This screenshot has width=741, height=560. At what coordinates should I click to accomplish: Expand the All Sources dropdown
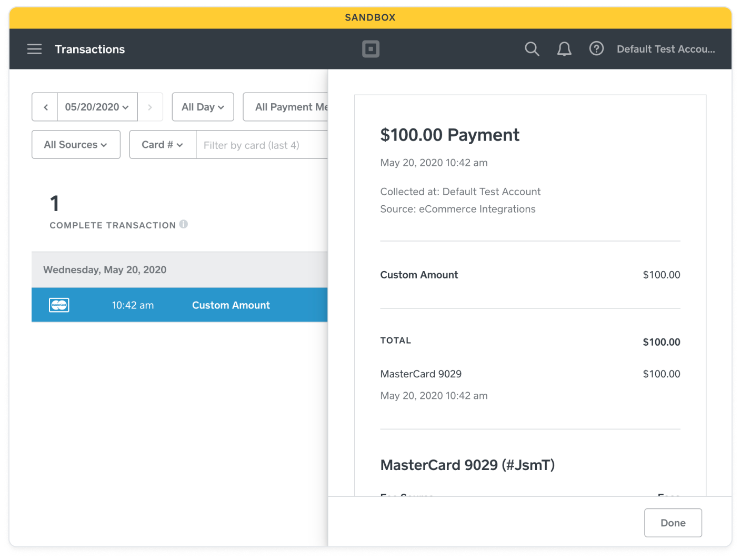tap(76, 145)
